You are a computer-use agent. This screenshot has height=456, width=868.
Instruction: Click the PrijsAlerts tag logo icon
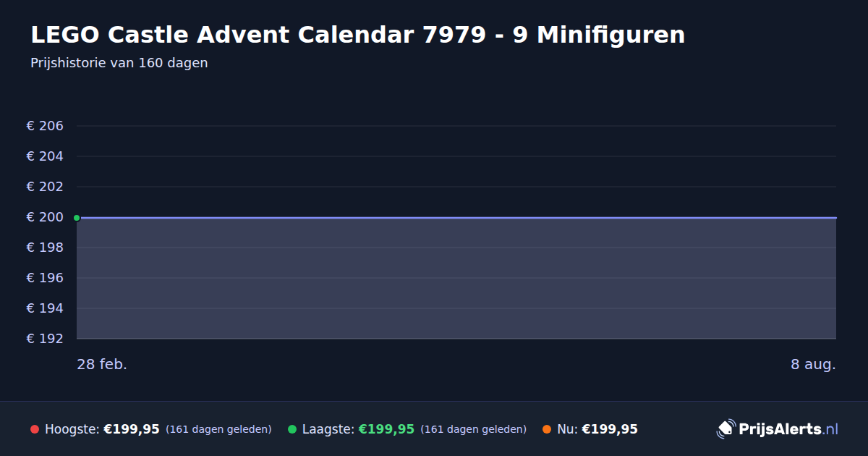pyautogui.click(x=726, y=429)
